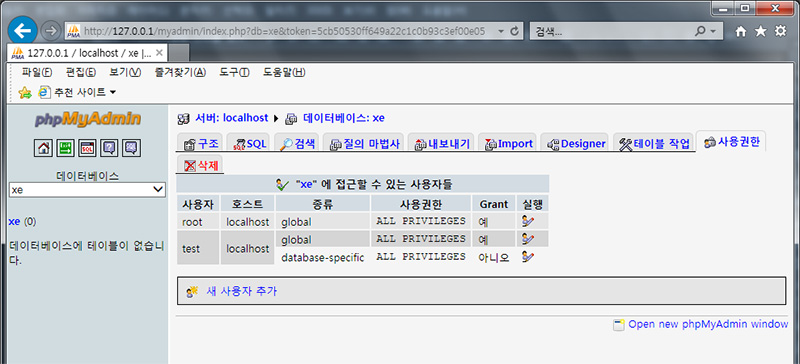Image resolution: width=800 pixels, height=364 pixels.
Task: Click the xe database link in sidebar
Action: pos(14,222)
